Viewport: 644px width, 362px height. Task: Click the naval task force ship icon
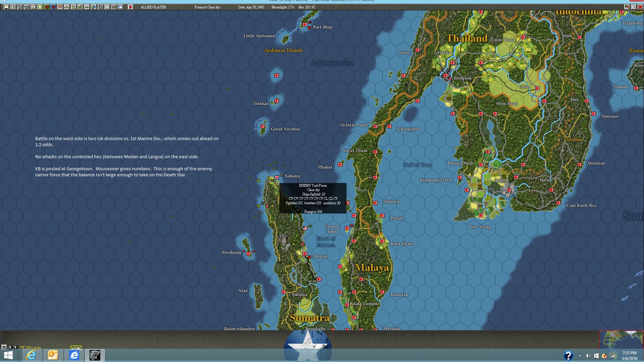tap(67, 7)
